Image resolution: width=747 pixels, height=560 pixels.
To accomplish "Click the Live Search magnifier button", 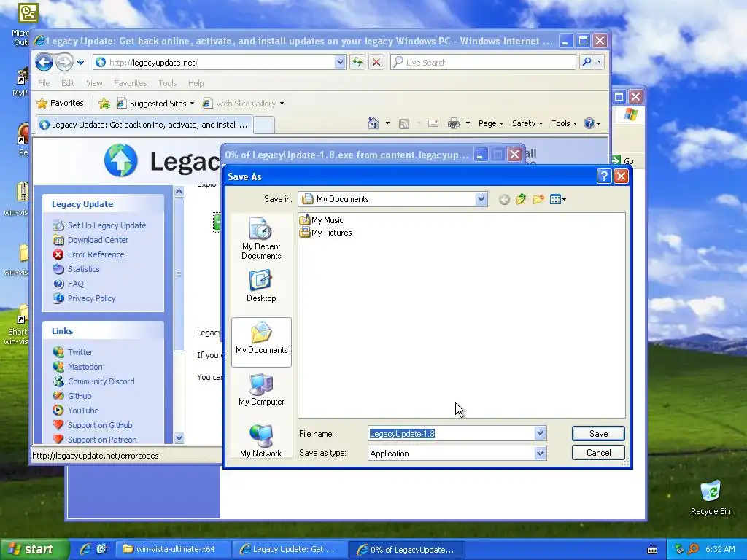I will [587, 62].
